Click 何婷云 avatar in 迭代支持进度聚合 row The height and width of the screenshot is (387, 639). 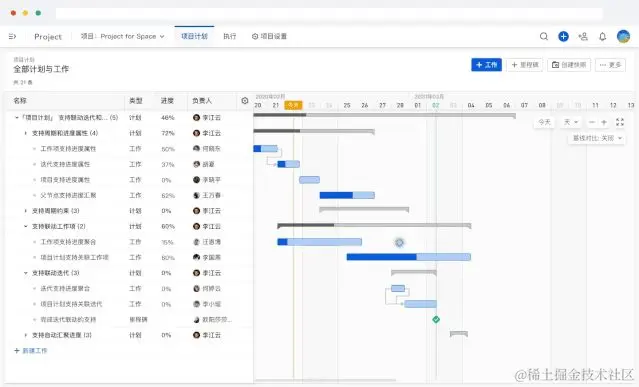pyautogui.click(x=196, y=288)
